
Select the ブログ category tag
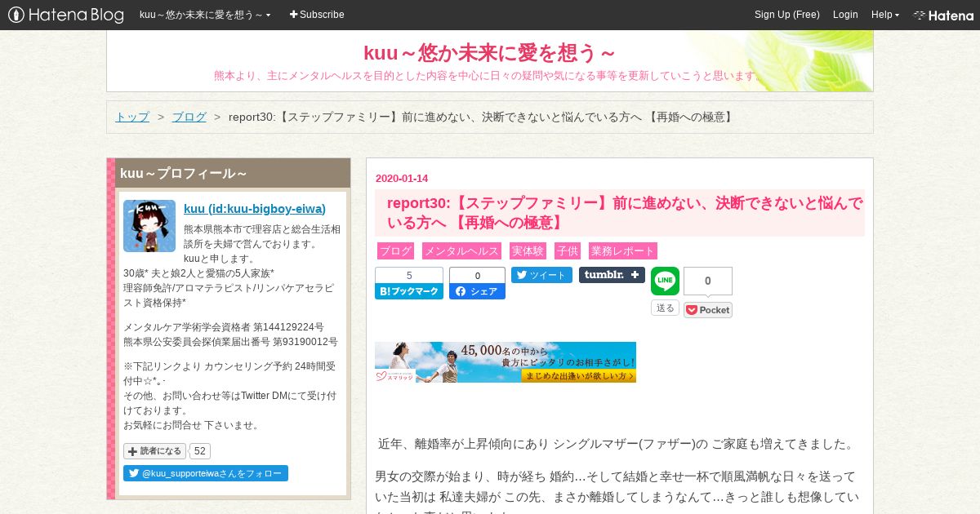(395, 251)
